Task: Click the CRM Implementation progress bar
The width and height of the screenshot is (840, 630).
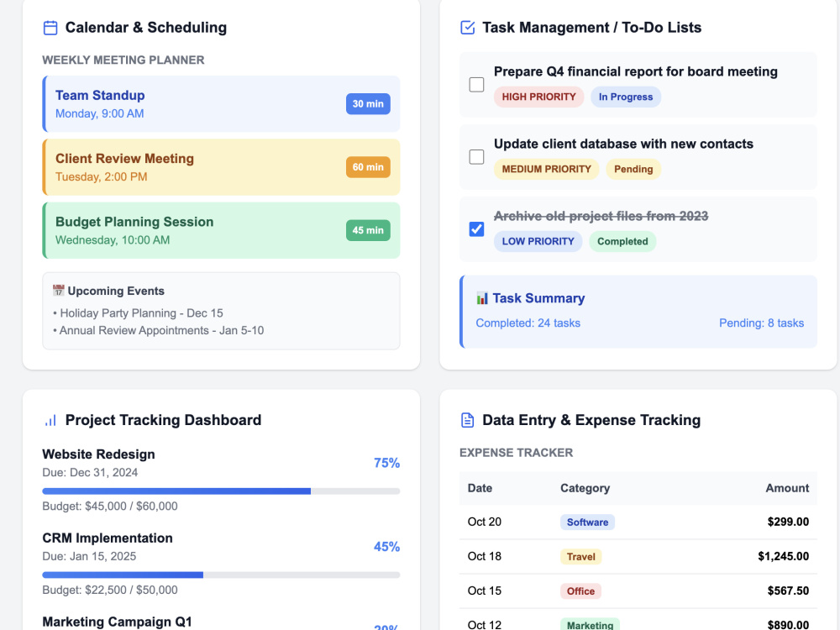Action: (221, 575)
